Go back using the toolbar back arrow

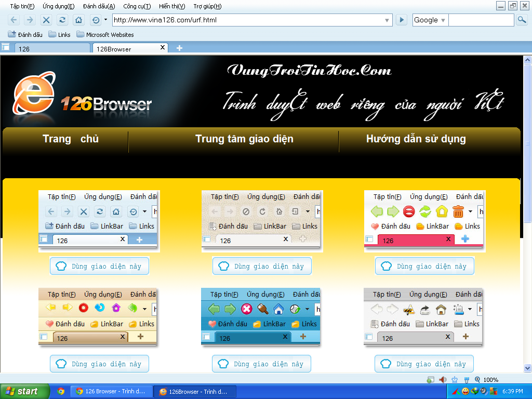tap(14, 20)
